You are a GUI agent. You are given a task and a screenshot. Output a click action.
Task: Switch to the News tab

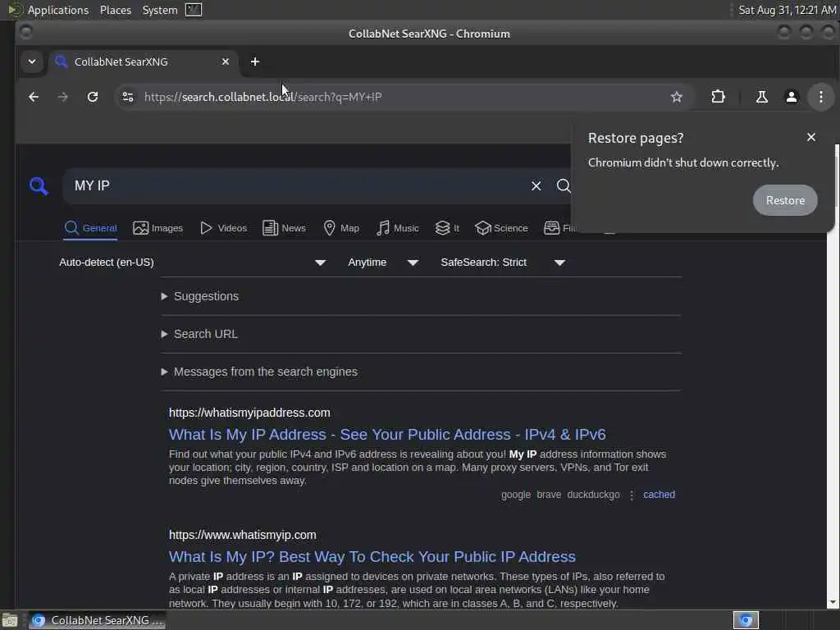coord(285,228)
